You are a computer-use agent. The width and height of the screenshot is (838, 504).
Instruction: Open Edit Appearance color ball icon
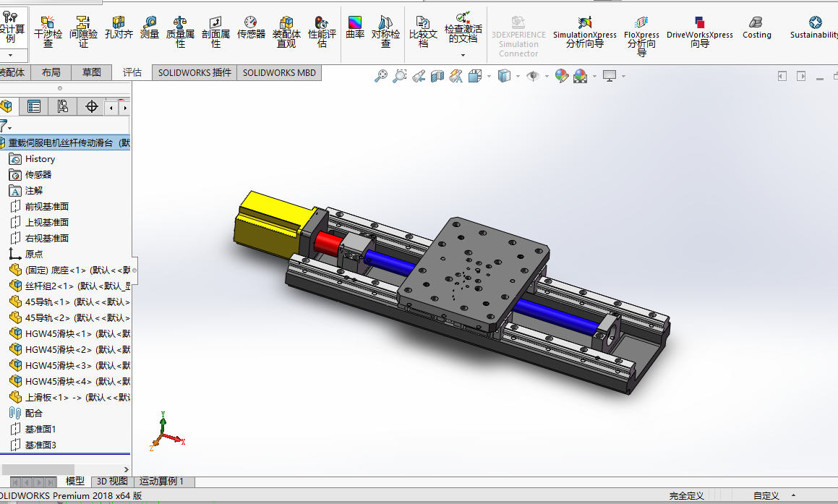point(561,76)
